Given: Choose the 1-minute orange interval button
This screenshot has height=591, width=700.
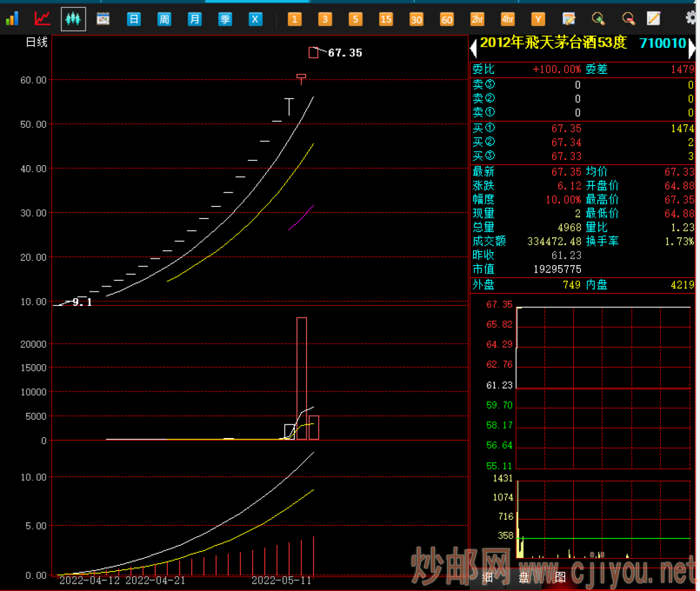Looking at the screenshot, I should (294, 19).
